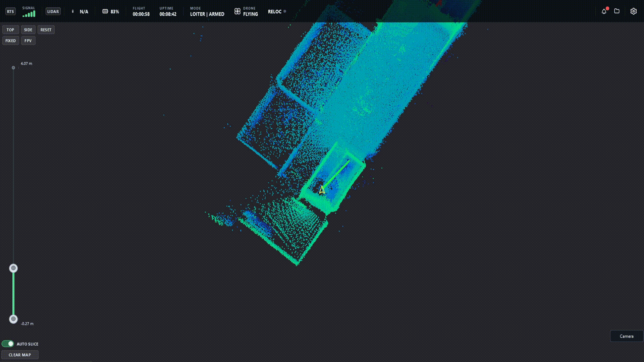Click the LOITER | ARMED mode indicator
Screen dimensions: 644x362
(207, 14)
